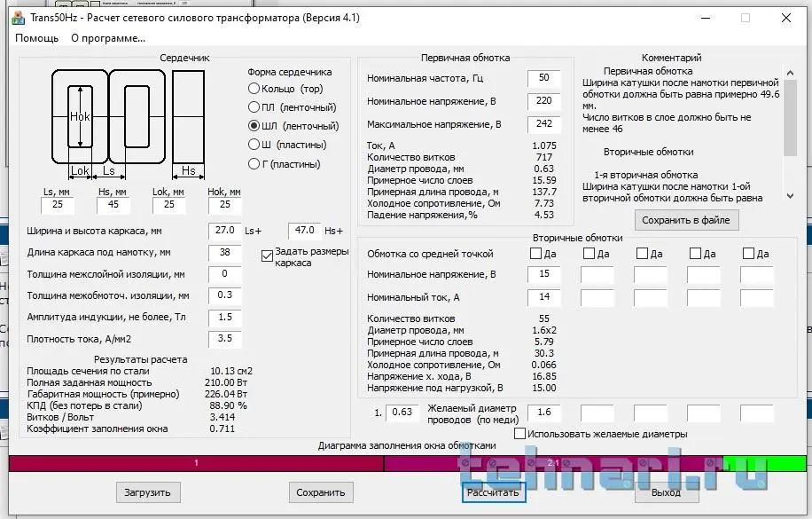Screen dimensions: 812x519
Task: Select Ш (пластины) core shape
Action: (287, 145)
